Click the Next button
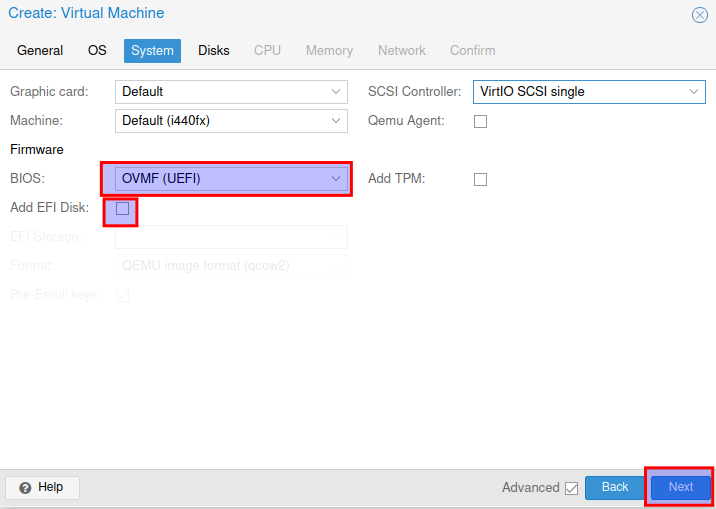 coord(680,487)
